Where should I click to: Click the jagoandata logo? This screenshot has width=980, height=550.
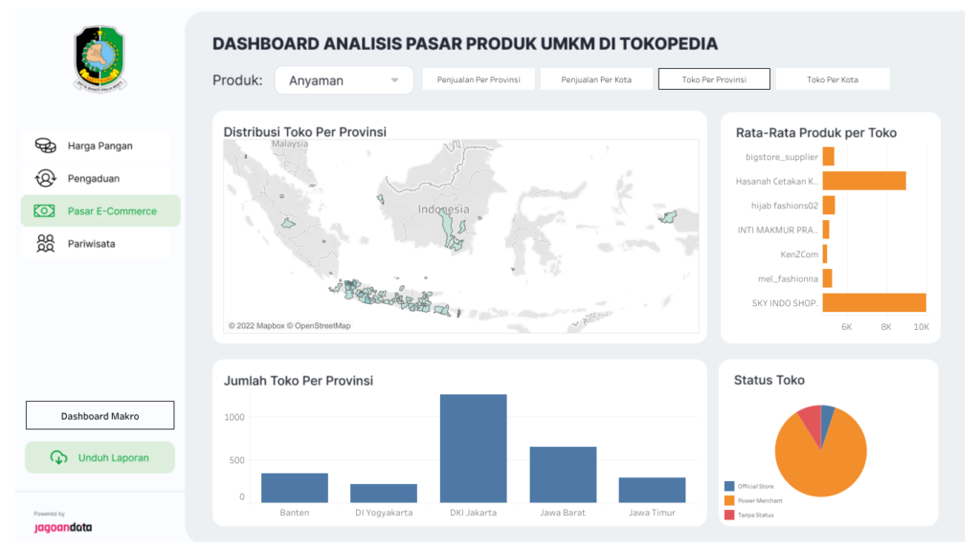pos(63,527)
